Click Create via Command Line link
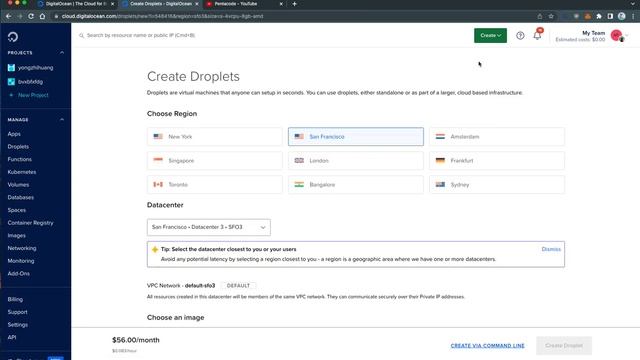640x360 pixels. pos(487,346)
